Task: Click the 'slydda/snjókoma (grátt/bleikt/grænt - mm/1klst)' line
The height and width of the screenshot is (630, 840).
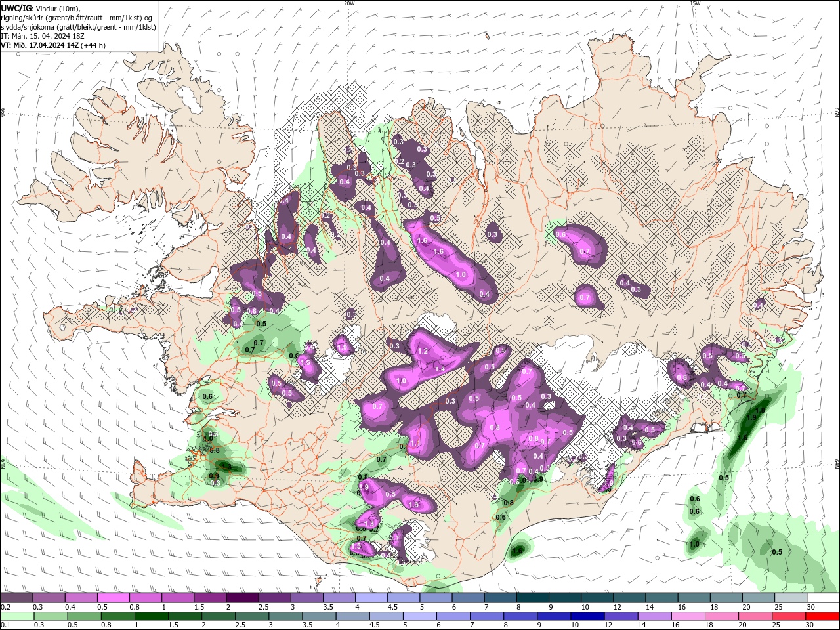Action: 79,26
